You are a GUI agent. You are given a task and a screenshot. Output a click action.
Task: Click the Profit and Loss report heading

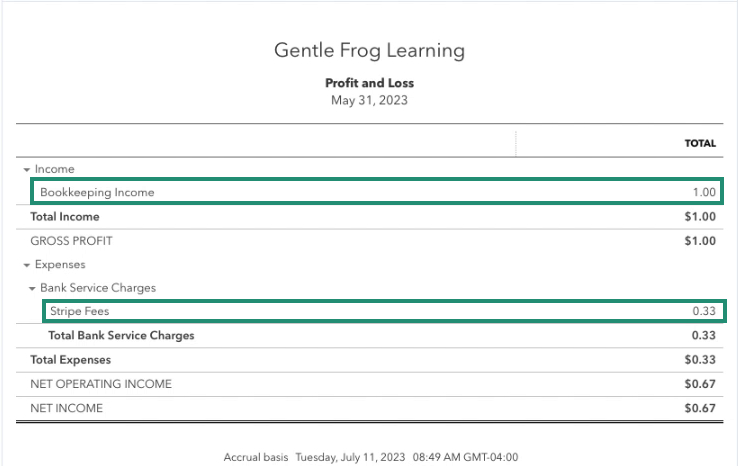point(370,83)
